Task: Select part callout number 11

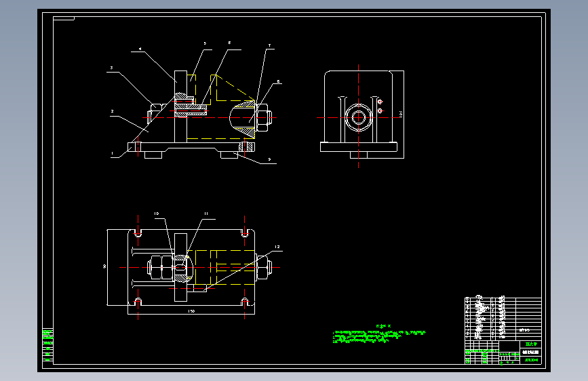Action: (206, 214)
